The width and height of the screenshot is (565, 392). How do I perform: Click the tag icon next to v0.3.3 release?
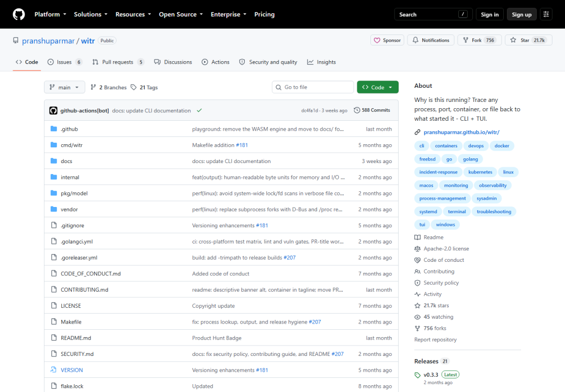[x=417, y=375]
